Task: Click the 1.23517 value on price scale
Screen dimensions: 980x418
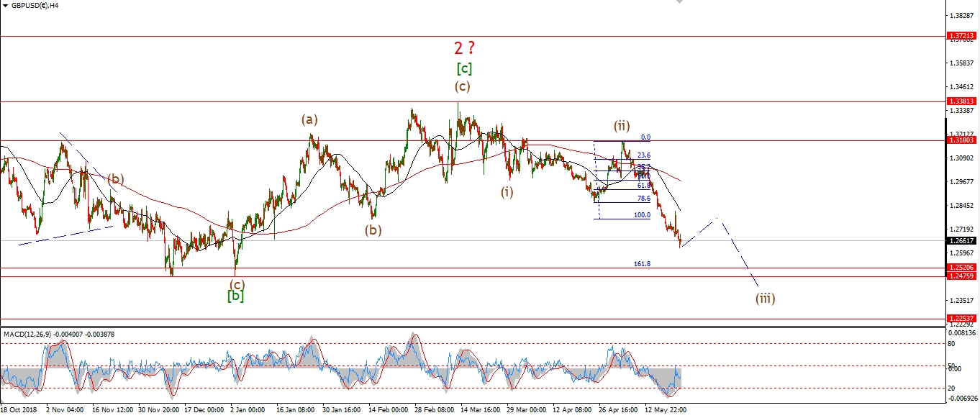Action: pyautogui.click(x=961, y=300)
